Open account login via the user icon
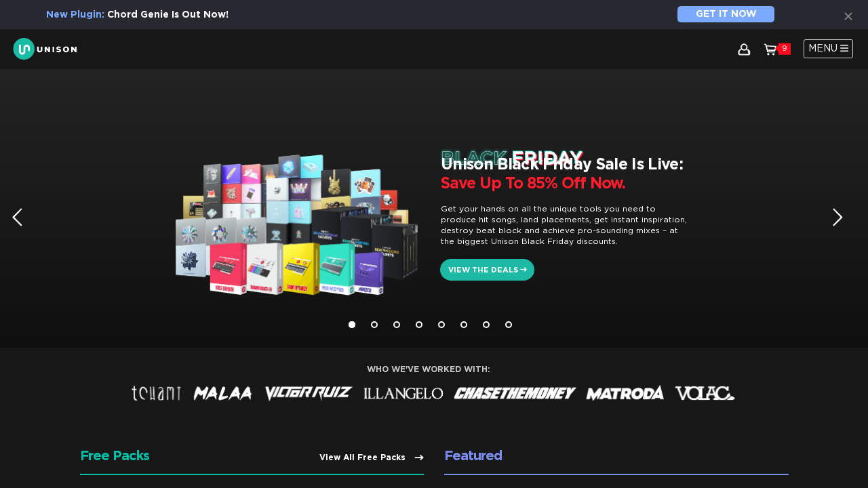Viewport: 868px width, 488px height. pyautogui.click(x=743, y=49)
